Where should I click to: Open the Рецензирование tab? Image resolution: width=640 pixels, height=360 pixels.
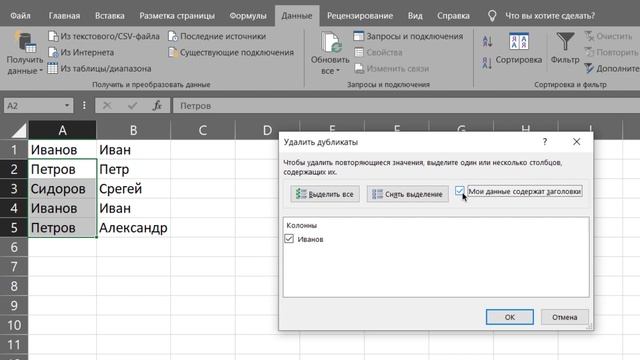(x=360, y=16)
